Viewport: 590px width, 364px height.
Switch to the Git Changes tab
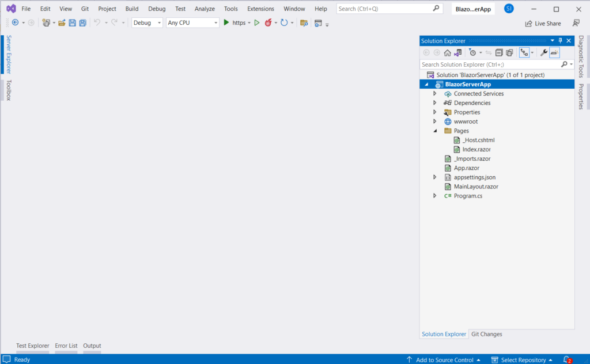point(486,334)
